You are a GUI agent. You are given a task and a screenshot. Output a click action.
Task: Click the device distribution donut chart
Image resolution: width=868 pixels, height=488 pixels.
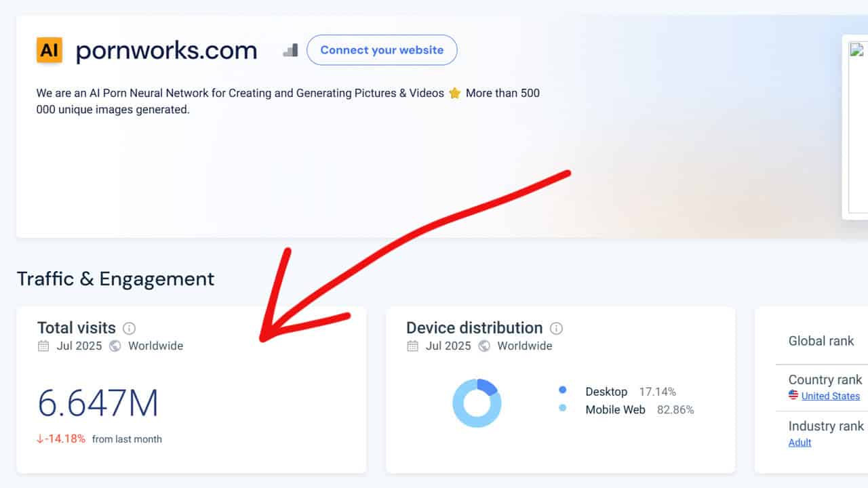click(x=477, y=403)
